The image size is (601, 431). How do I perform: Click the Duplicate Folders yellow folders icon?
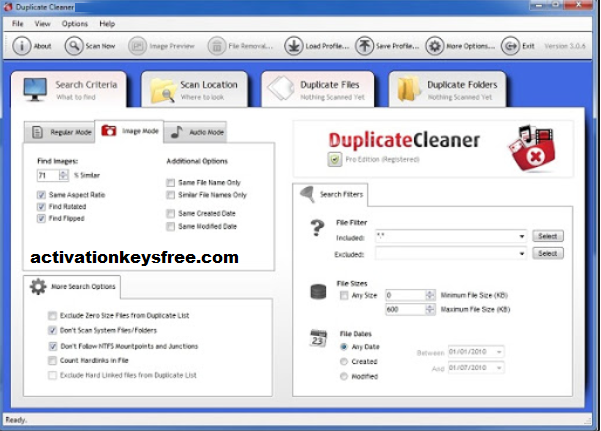tap(409, 89)
